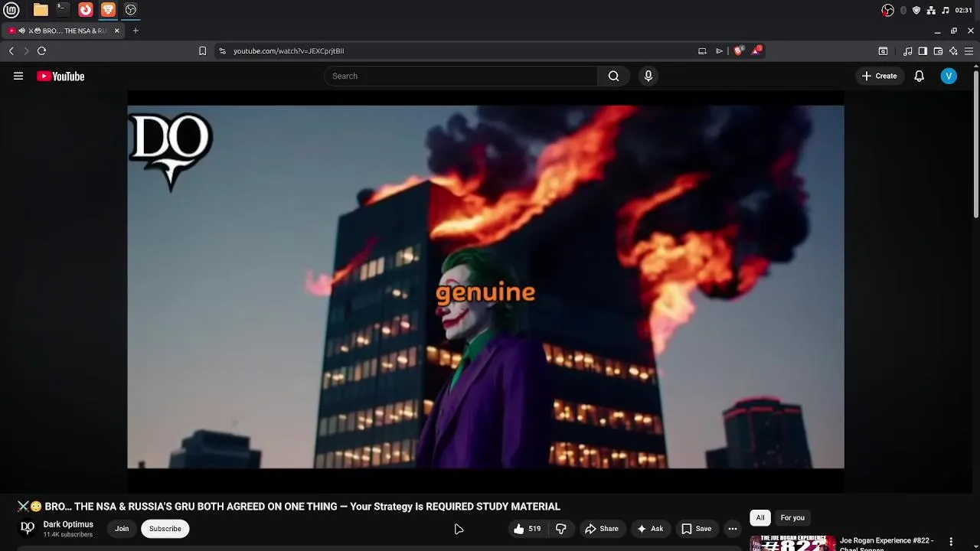
Task: Open the YouTube guide hamburger menu
Action: 18,76
